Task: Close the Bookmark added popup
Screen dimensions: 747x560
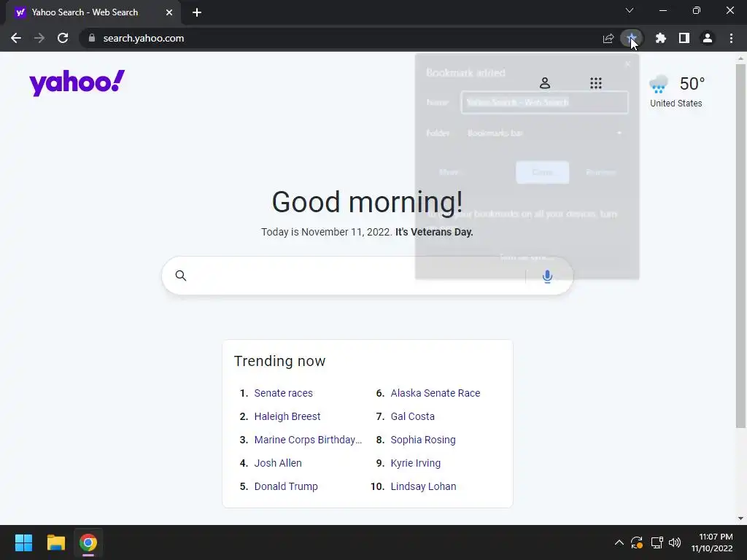Action: (627, 64)
